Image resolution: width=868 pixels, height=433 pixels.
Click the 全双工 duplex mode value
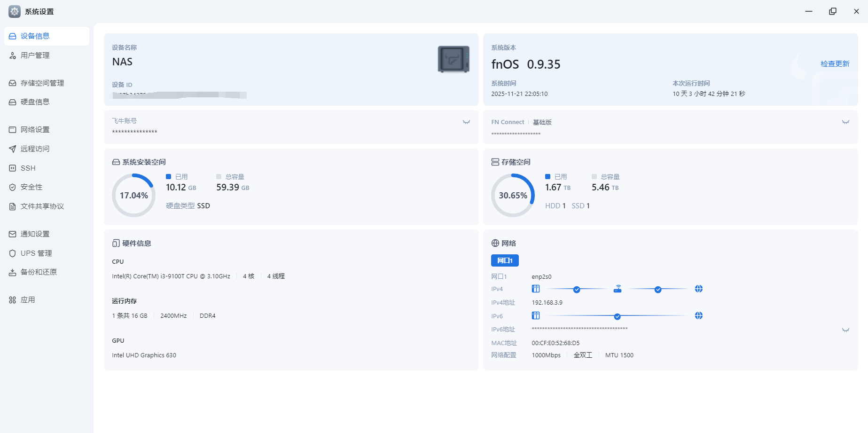pos(583,355)
